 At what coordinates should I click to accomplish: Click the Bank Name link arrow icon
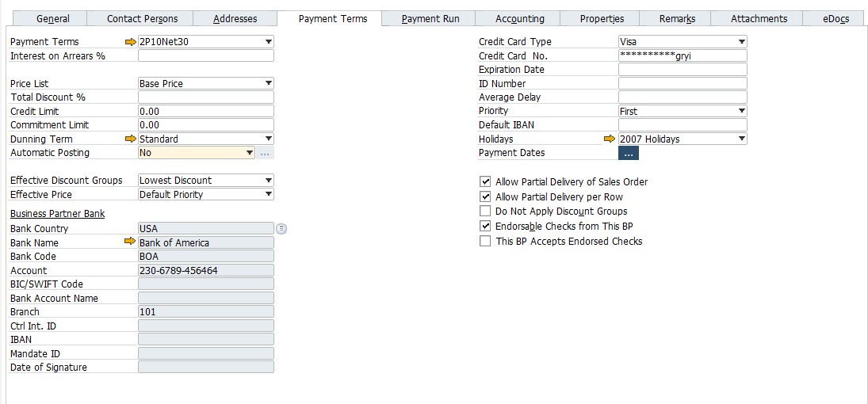[131, 242]
